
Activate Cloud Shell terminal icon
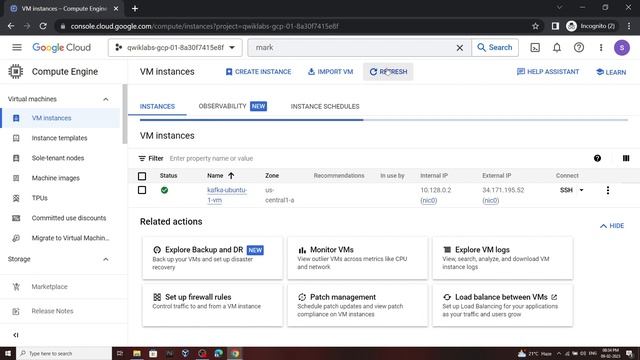(x=535, y=48)
